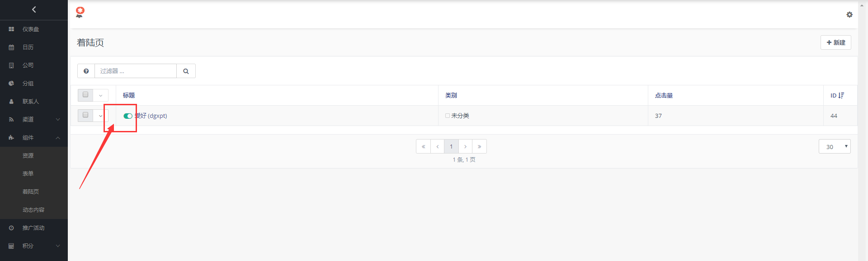The width and height of the screenshot is (868, 261).
Task: Open the header bulk actions dropdown
Action: click(x=100, y=95)
